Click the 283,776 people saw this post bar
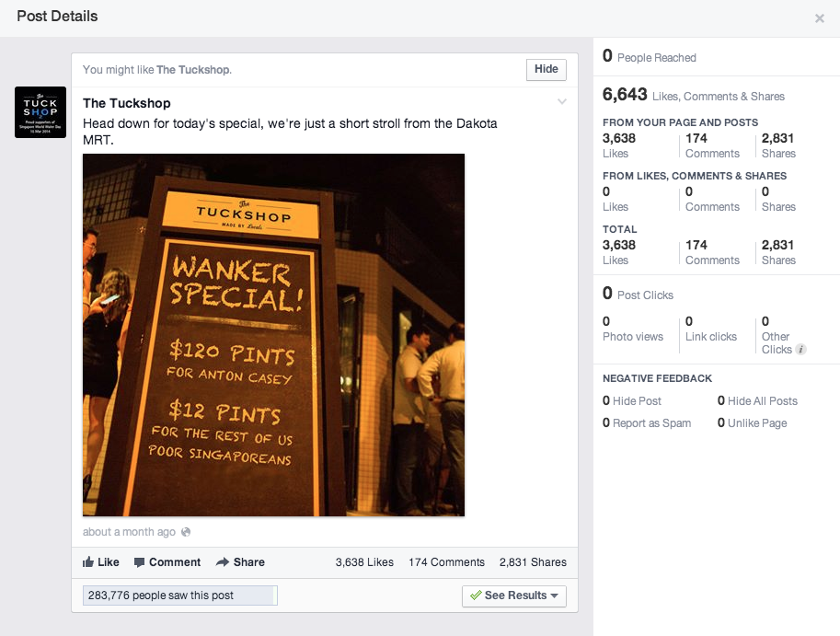This screenshot has height=636, width=840. click(179, 596)
